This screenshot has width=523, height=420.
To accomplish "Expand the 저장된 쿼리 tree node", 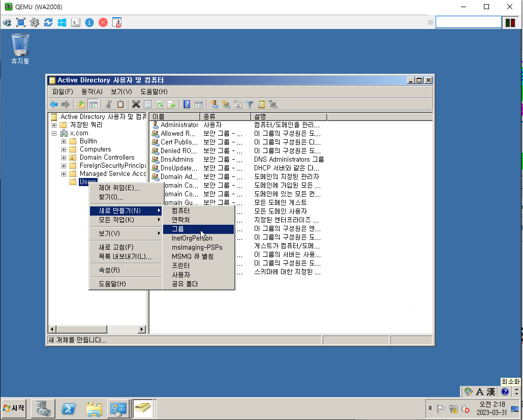I will pos(54,126).
